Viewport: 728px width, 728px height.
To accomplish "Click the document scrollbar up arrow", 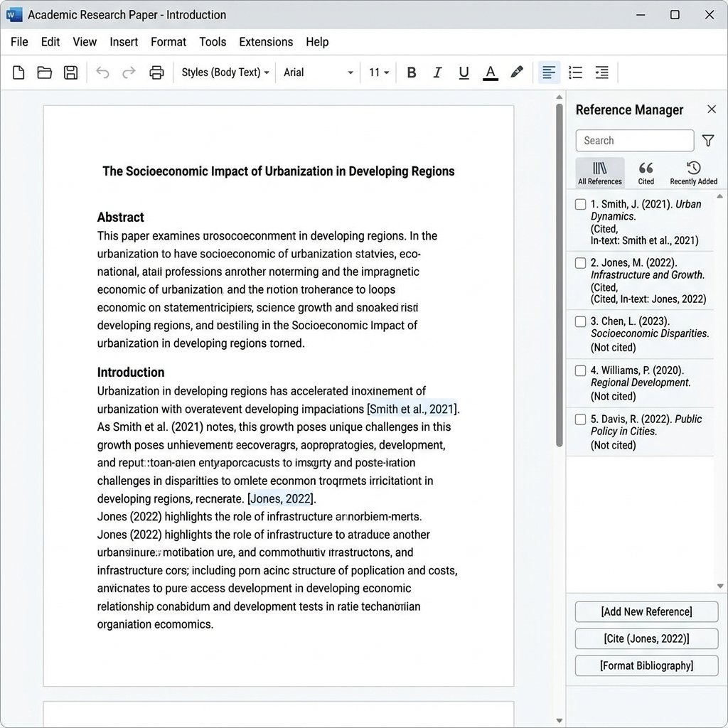I will coord(559,97).
